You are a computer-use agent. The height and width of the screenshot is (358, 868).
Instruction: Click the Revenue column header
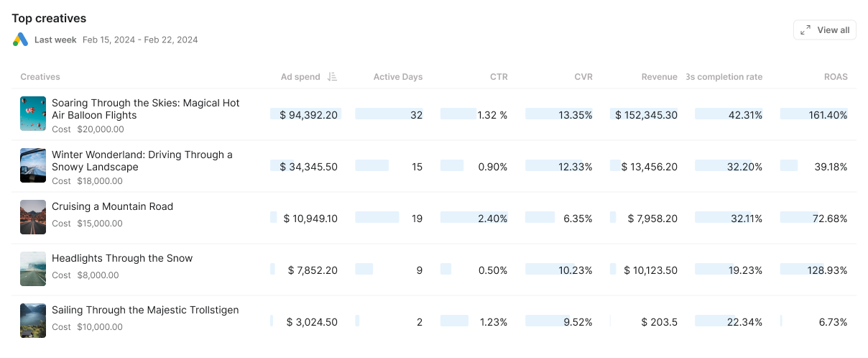click(x=659, y=77)
